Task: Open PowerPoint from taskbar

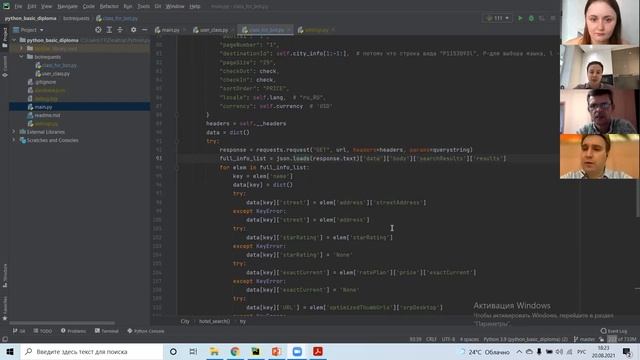Action: tap(276, 351)
